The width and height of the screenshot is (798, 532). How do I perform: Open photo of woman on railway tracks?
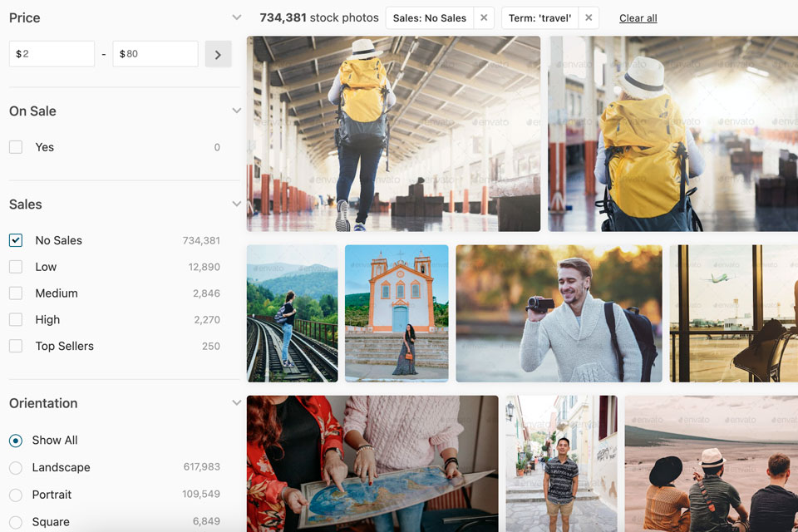tap(292, 313)
